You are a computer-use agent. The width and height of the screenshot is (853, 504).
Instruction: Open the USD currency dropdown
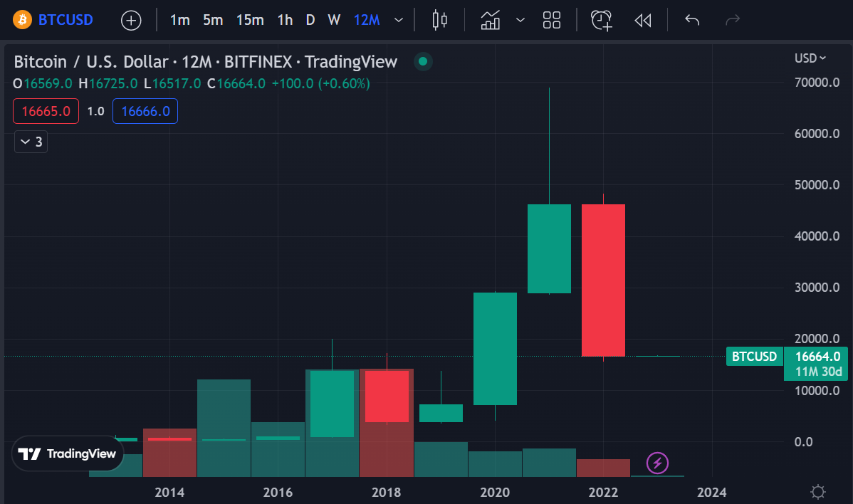click(x=810, y=58)
